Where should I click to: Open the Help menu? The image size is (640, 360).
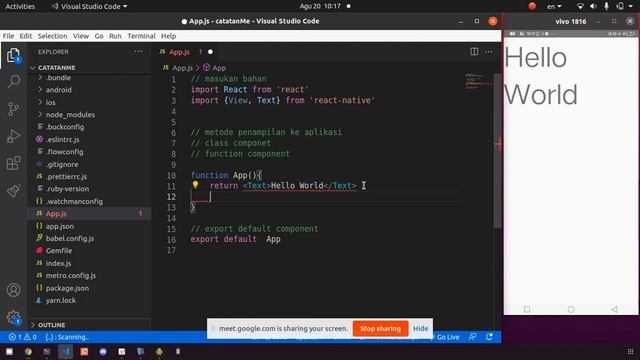click(168, 36)
